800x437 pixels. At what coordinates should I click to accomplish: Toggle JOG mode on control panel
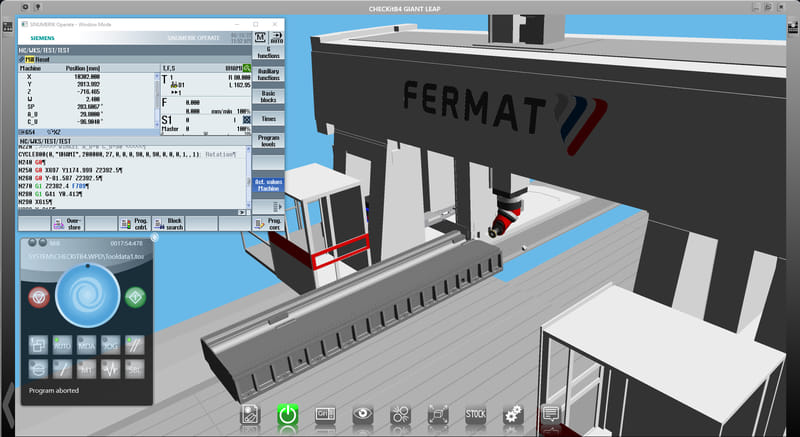click(110, 345)
